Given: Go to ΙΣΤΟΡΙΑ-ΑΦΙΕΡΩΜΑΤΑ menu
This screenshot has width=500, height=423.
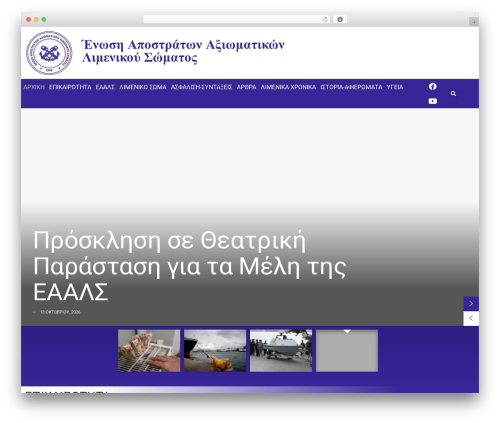Looking at the screenshot, I should [x=351, y=87].
